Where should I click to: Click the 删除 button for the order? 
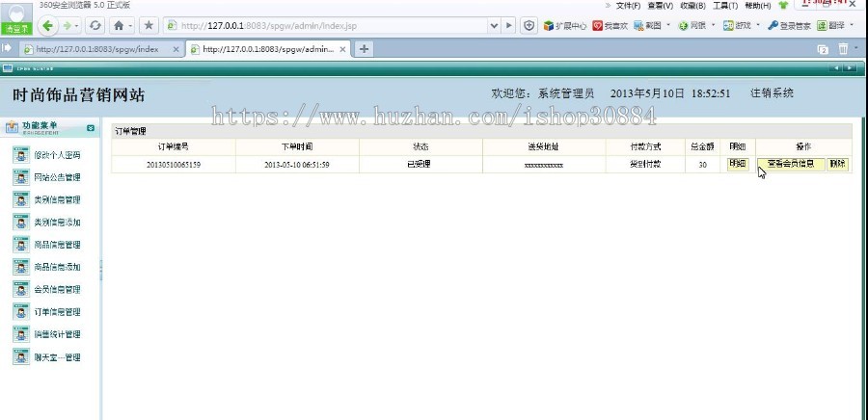(x=837, y=164)
